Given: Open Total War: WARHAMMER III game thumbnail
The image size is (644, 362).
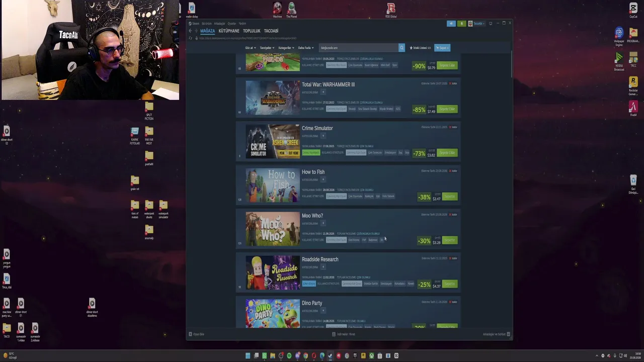Looking at the screenshot, I should coord(273,98).
